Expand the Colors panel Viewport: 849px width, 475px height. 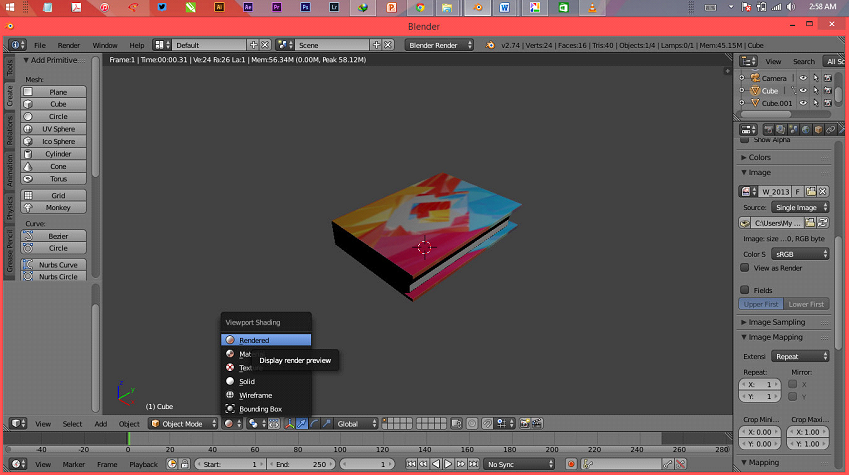(x=759, y=158)
